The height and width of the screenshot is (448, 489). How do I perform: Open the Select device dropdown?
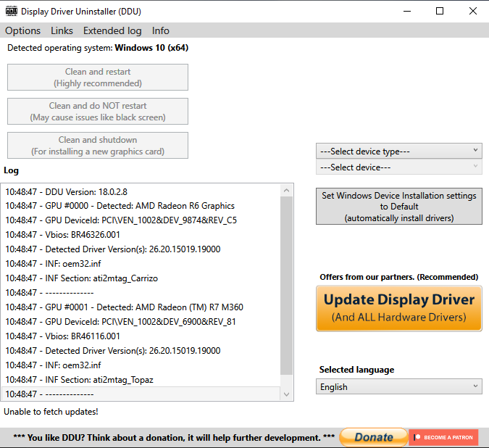(399, 167)
